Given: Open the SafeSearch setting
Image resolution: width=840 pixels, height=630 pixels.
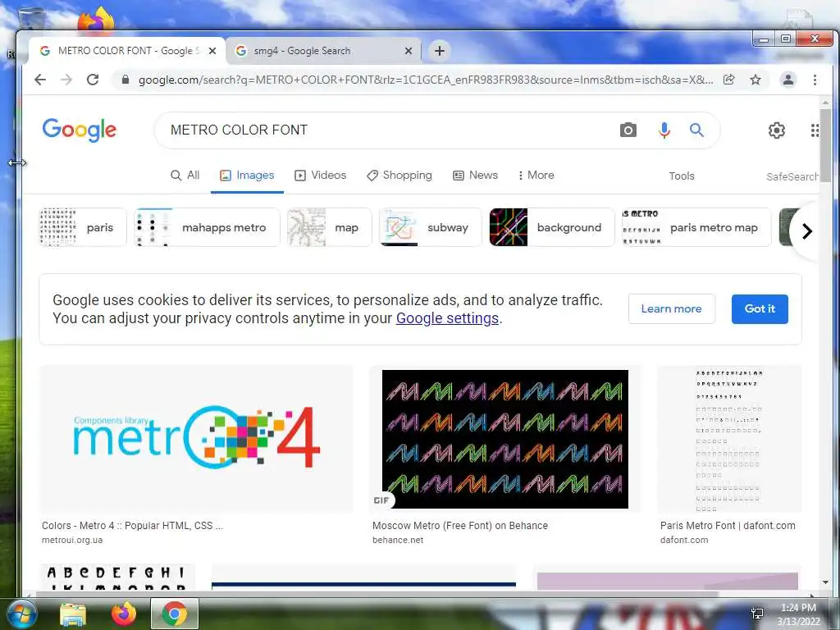Looking at the screenshot, I should tap(792, 176).
